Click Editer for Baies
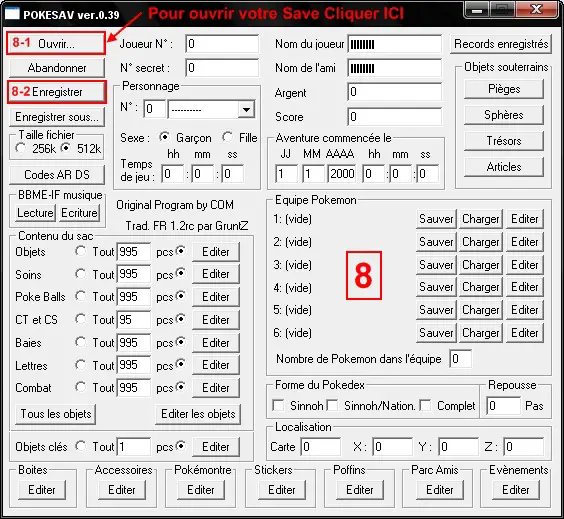 [x=216, y=343]
